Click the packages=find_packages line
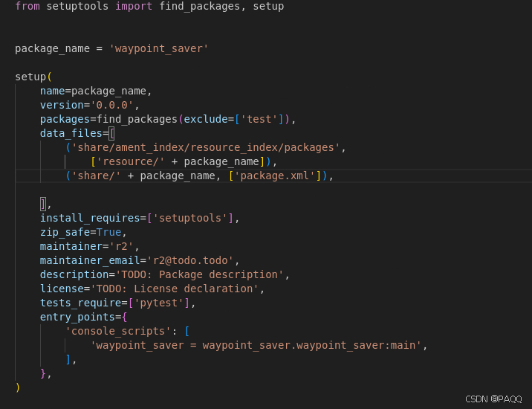Image resolution: width=532 pixels, height=409 pixels. coord(168,119)
